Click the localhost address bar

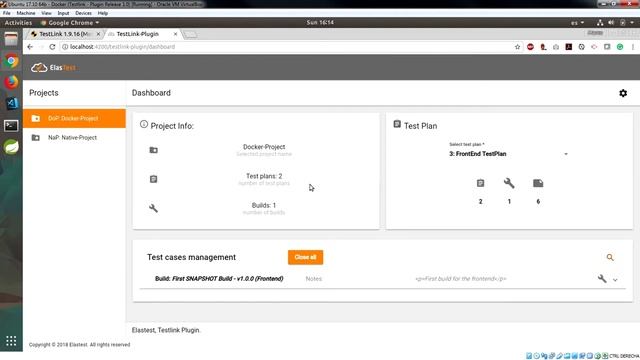(x=286, y=47)
